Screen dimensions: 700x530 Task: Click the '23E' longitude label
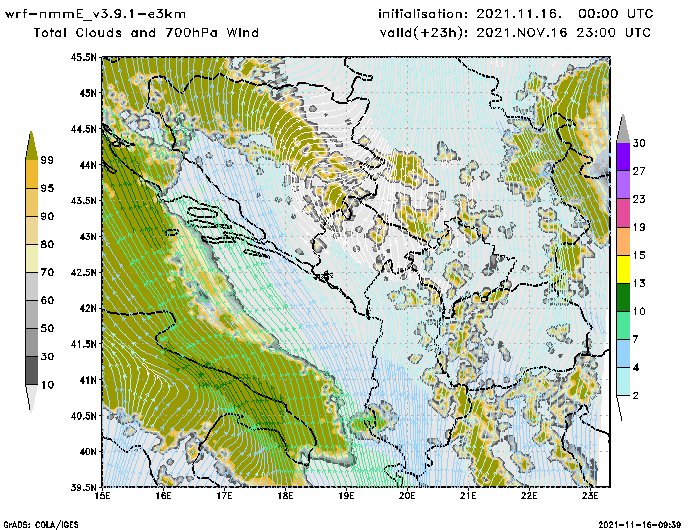tap(590, 496)
